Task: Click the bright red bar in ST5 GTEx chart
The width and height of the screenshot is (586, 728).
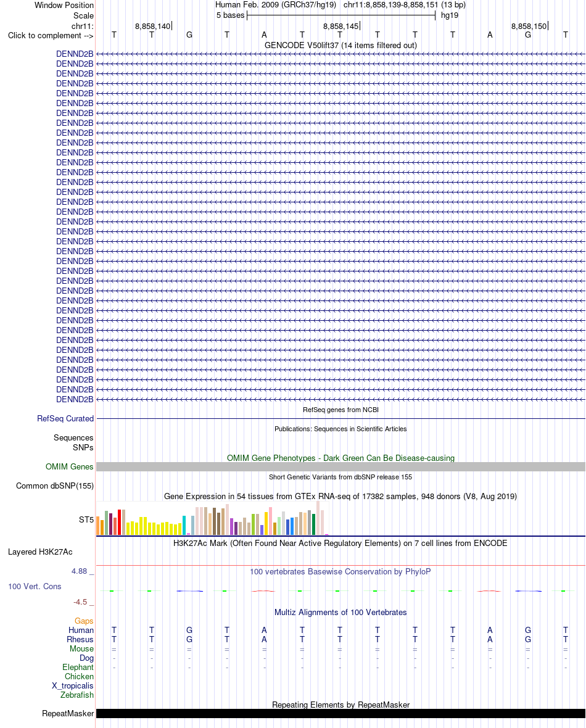Action: click(x=119, y=523)
